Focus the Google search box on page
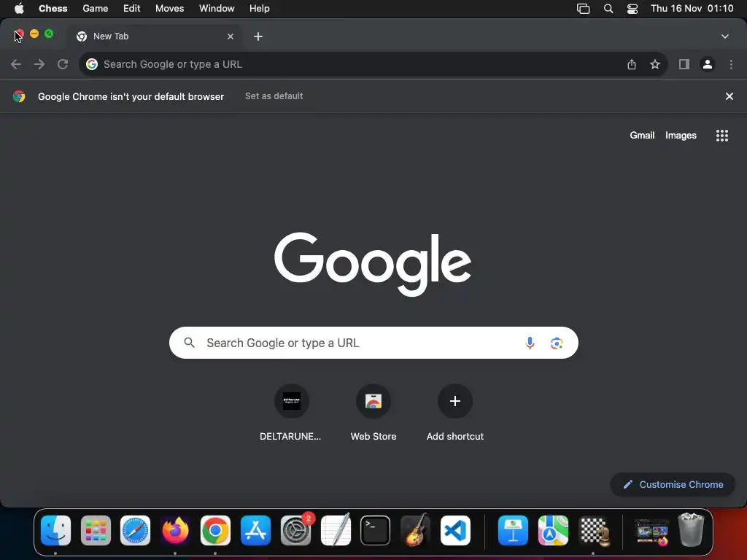Viewport: 747px width, 560px height. [x=373, y=343]
